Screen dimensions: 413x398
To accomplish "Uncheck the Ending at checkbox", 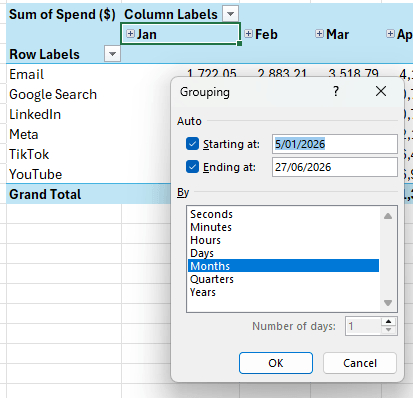I will point(192,167).
